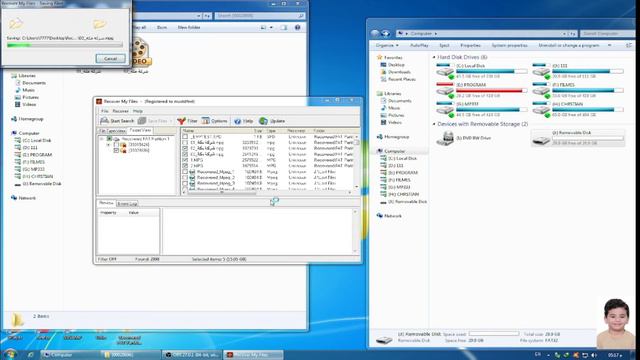
Task: Open Homegroup in left folder window sidebar
Action: (x=27, y=119)
